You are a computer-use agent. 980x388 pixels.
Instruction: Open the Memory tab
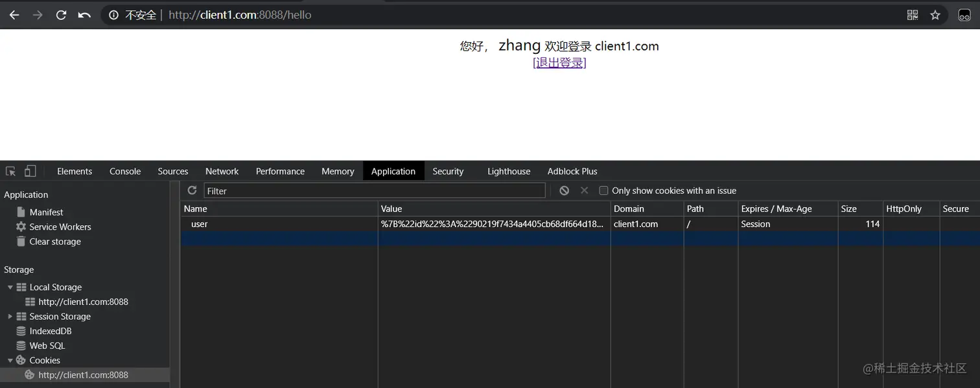tap(338, 171)
